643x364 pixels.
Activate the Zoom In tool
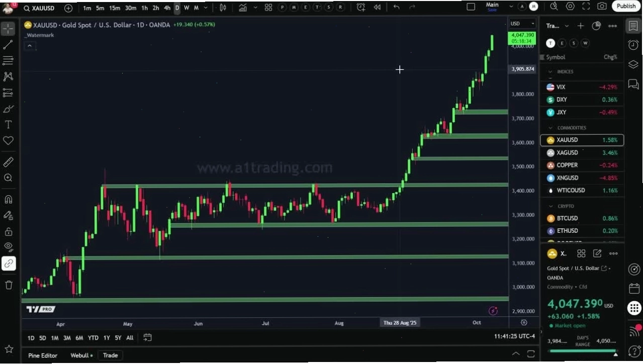pyautogui.click(x=8, y=178)
